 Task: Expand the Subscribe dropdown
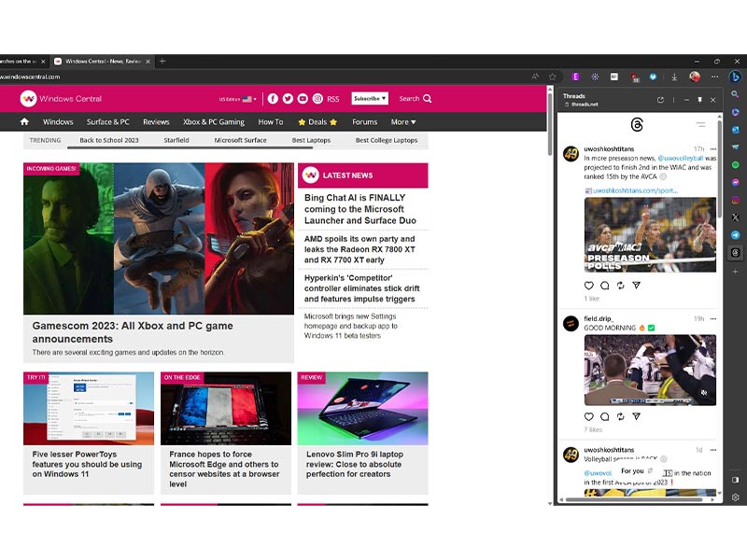click(x=370, y=99)
